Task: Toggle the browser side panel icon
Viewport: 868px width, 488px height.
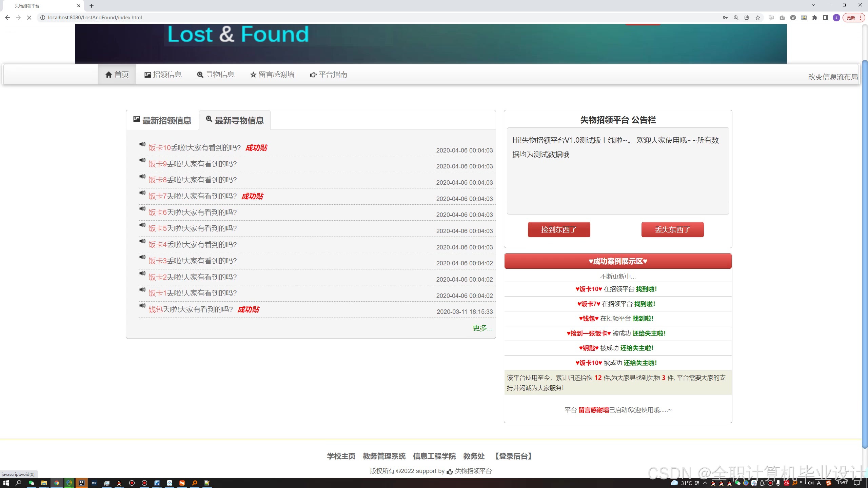Action: pyautogui.click(x=826, y=18)
